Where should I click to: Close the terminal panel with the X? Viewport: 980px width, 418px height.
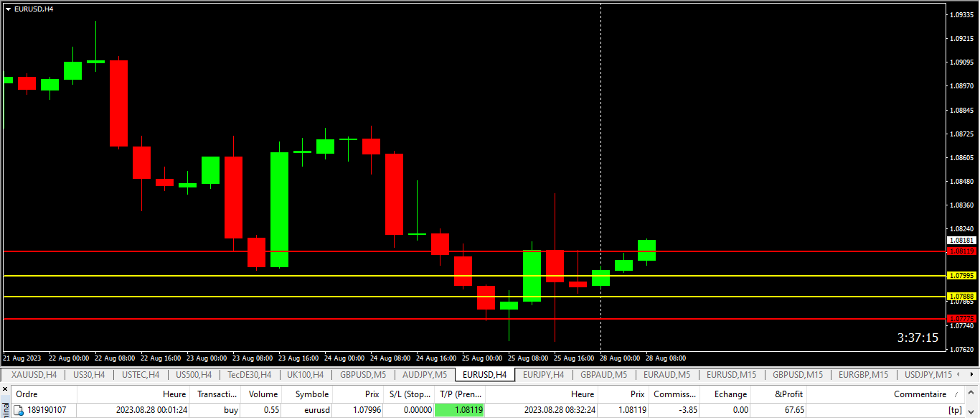(5, 390)
